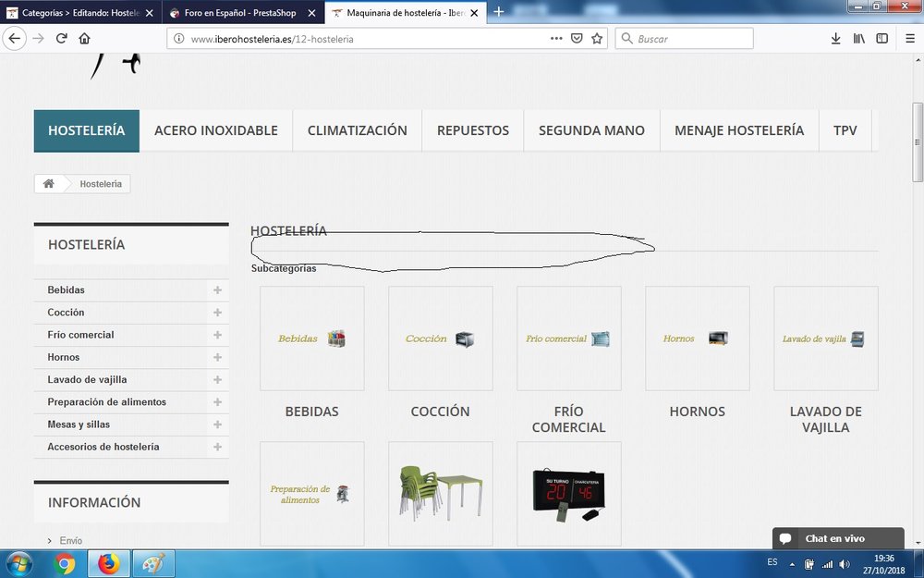The height and width of the screenshot is (578, 924).
Task: Toggle the sidebar view icon
Action: click(x=882, y=39)
